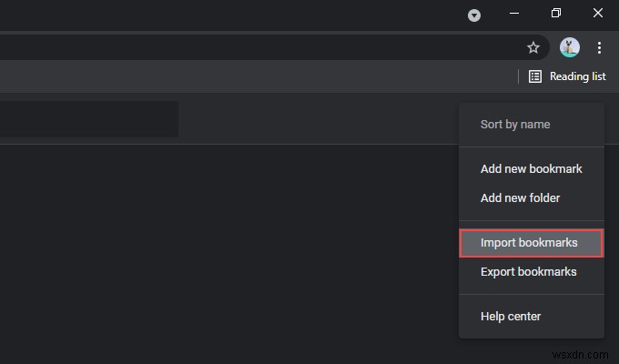The width and height of the screenshot is (619, 364).
Task: Click bookmark manager header right of search
Action: pos(319,119)
